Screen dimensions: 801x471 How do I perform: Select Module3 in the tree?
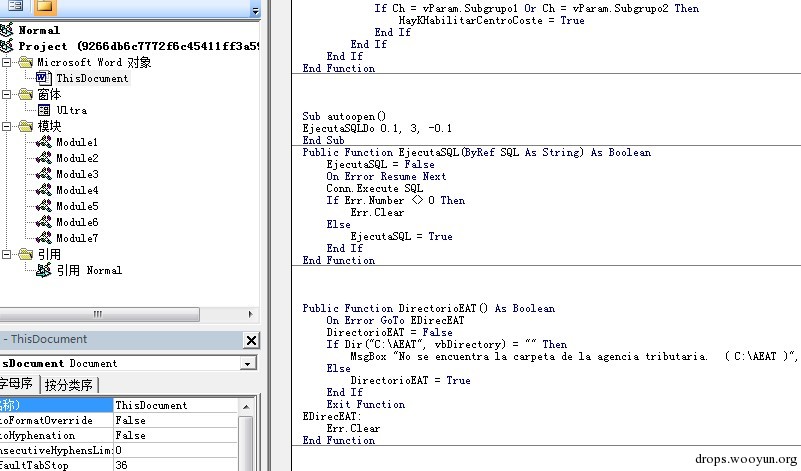77,174
